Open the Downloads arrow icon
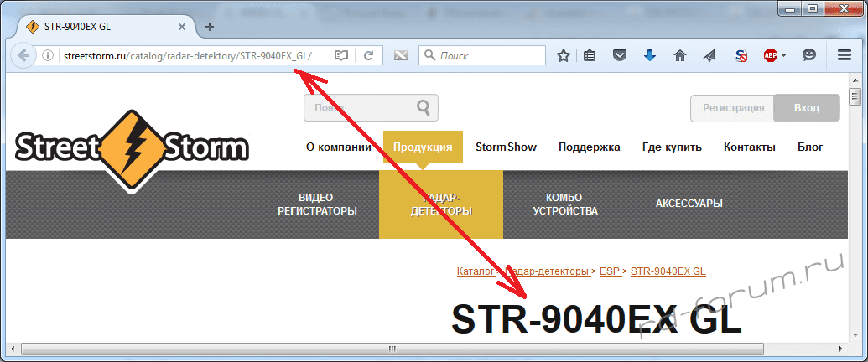 pyautogui.click(x=649, y=55)
